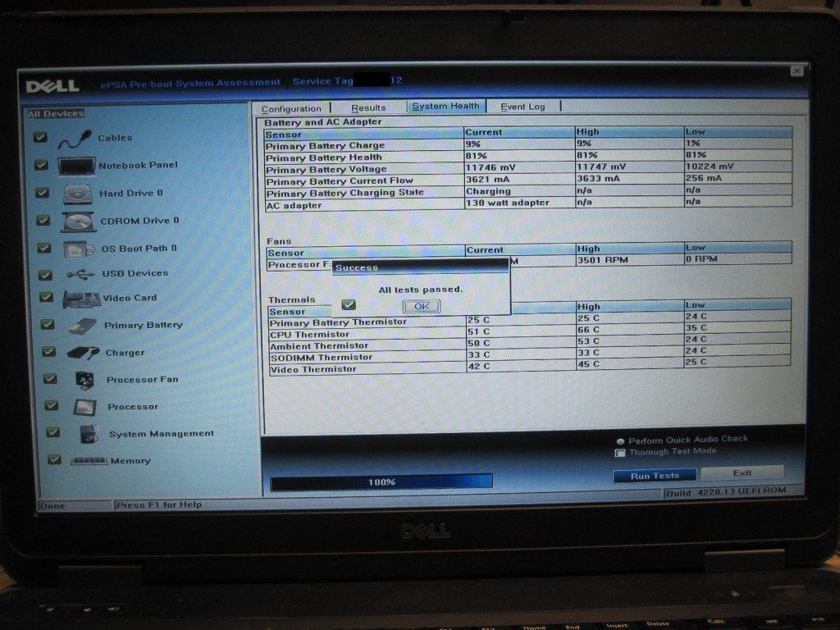This screenshot has width=840, height=630.
Task: Click the Run Tests button
Action: (x=655, y=476)
